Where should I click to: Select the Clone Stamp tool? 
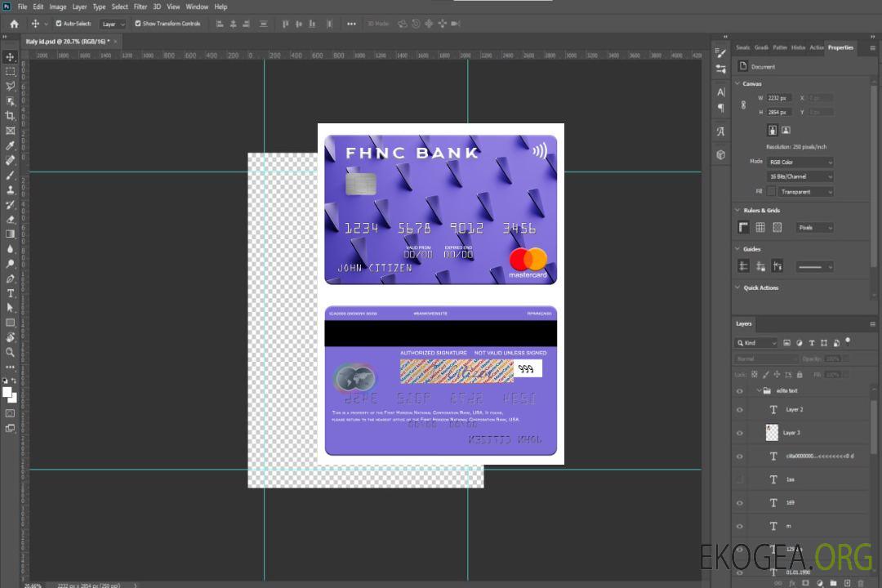tap(11, 189)
